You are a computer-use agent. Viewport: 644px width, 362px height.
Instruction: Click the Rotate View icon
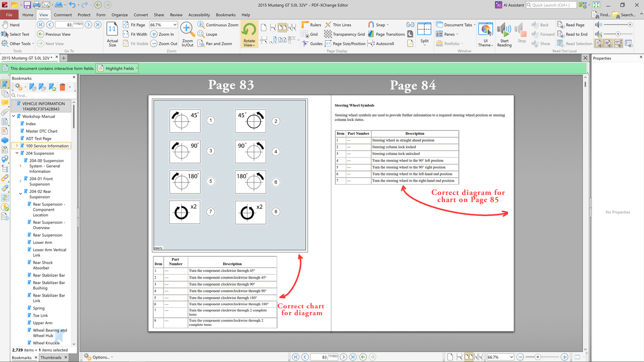(249, 34)
